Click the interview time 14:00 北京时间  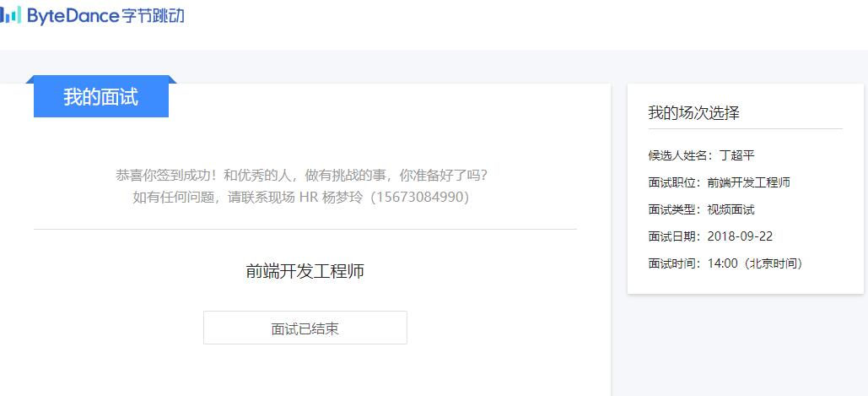click(755, 264)
